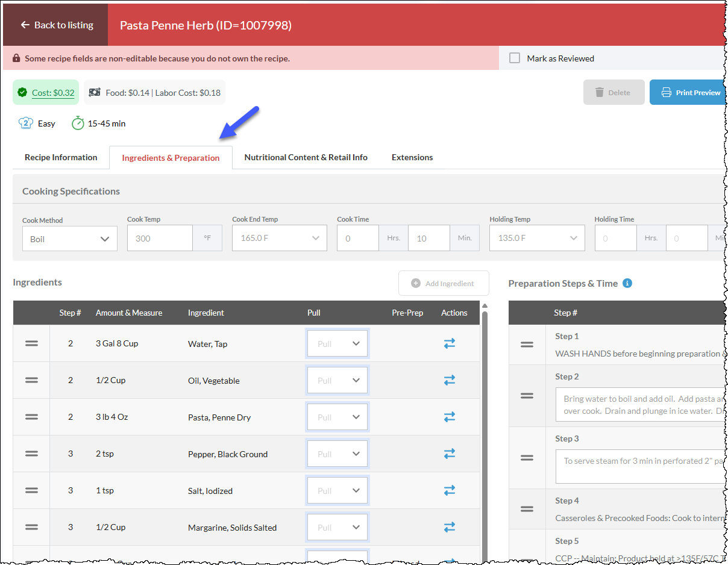The height and width of the screenshot is (565, 728).
Task: Expand the Cook End Temp 165.0 F dropdown
Action: [x=280, y=238]
